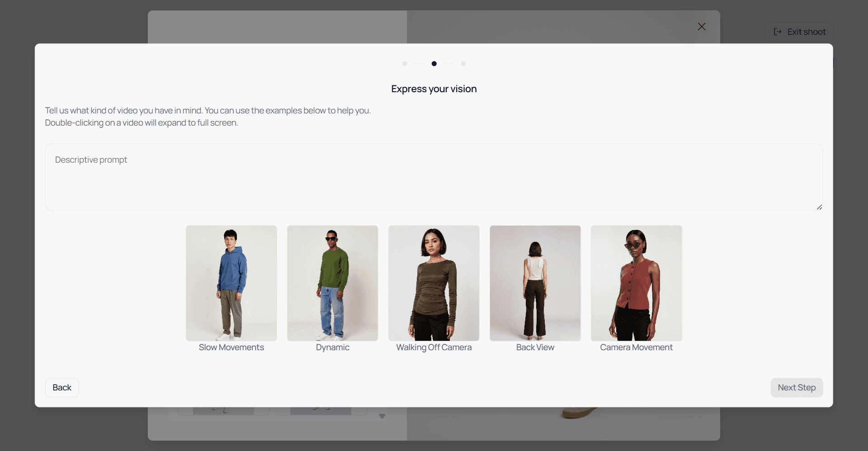This screenshot has height=451, width=868.
Task: Click the Express your vision heading
Action: tap(434, 89)
